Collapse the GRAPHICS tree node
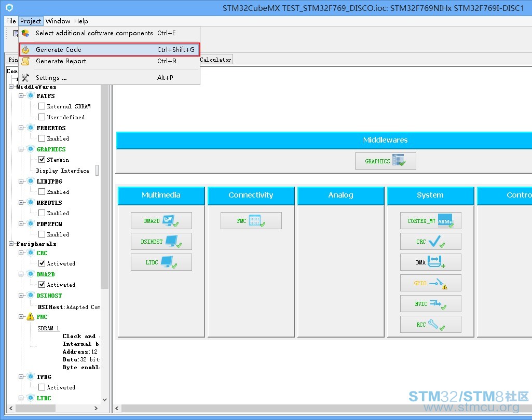532x420 pixels. (x=21, y=149)
